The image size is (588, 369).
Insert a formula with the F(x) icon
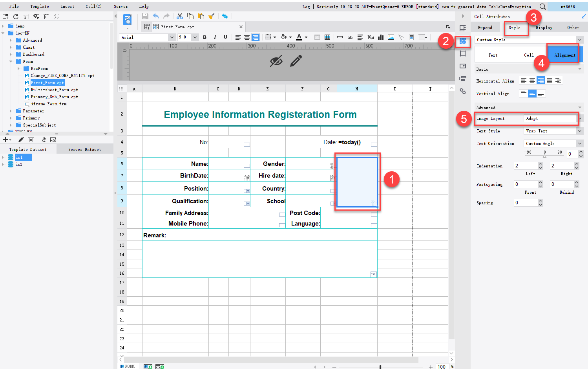click(371, 37)
